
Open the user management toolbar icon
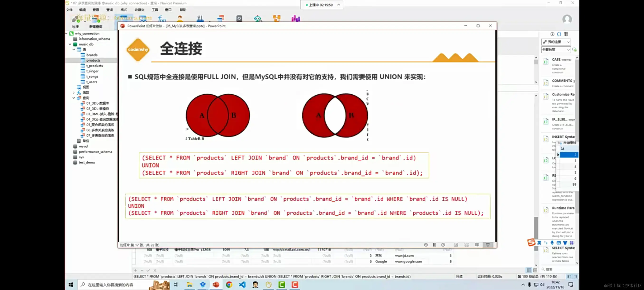180,19
